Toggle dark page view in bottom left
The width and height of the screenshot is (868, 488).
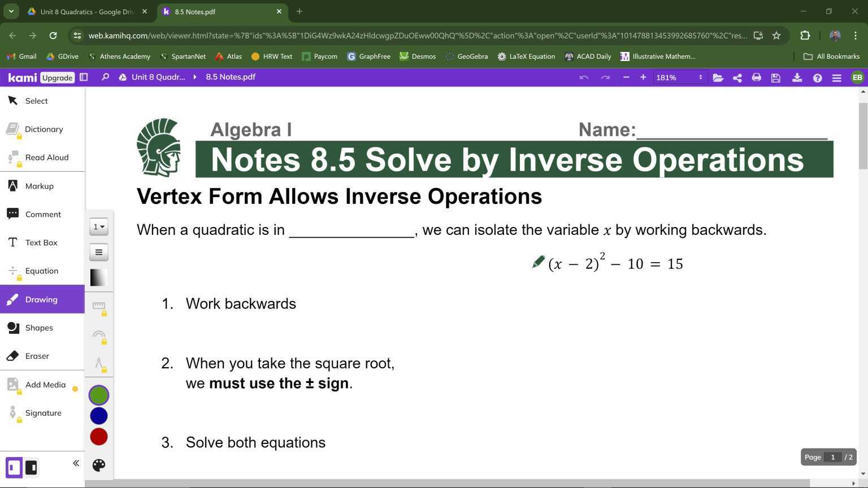[x=31, y=467]
